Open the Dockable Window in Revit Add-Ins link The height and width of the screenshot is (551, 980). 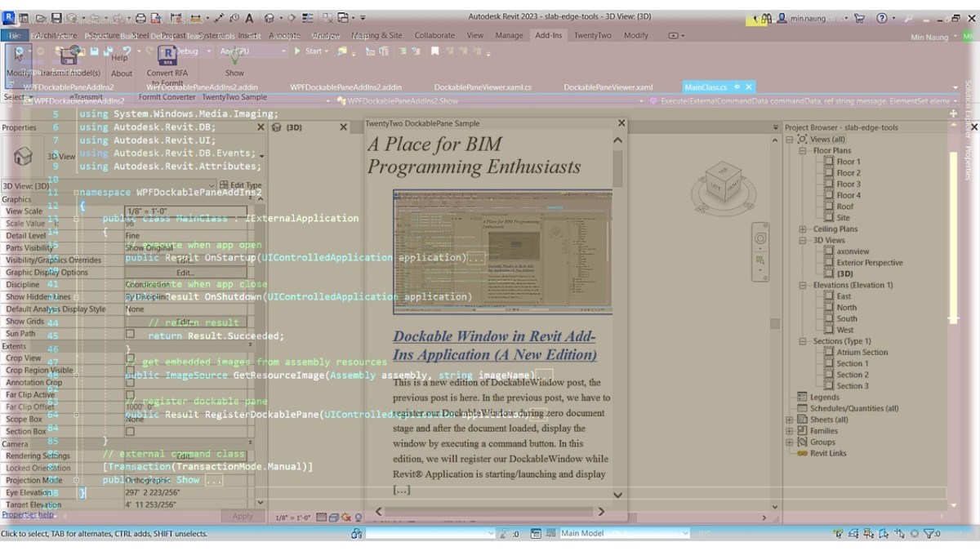point(494,345)
